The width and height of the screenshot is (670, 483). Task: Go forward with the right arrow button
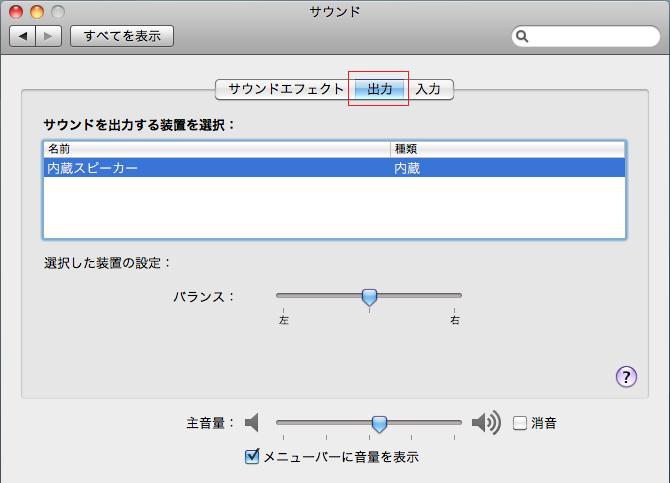(49, 36)
